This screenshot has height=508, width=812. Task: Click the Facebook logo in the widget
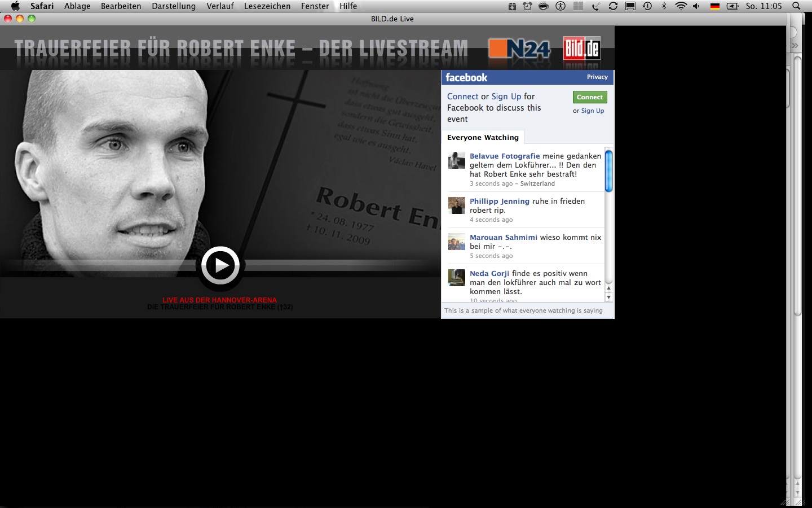pos(467,77)
